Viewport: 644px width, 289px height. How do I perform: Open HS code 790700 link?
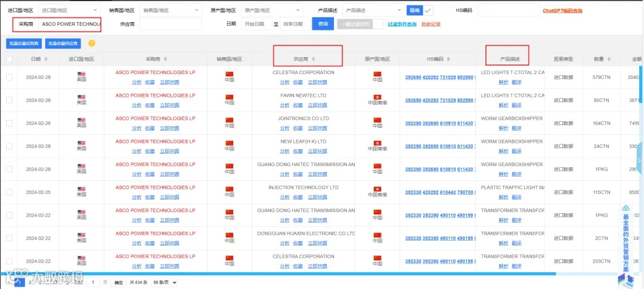click(x=465, y=192)
